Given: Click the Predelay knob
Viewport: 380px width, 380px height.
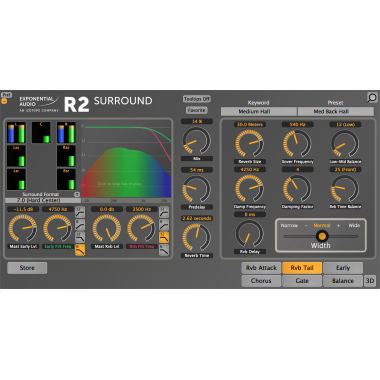Looking at the screenshot, I should coord(197,189).
